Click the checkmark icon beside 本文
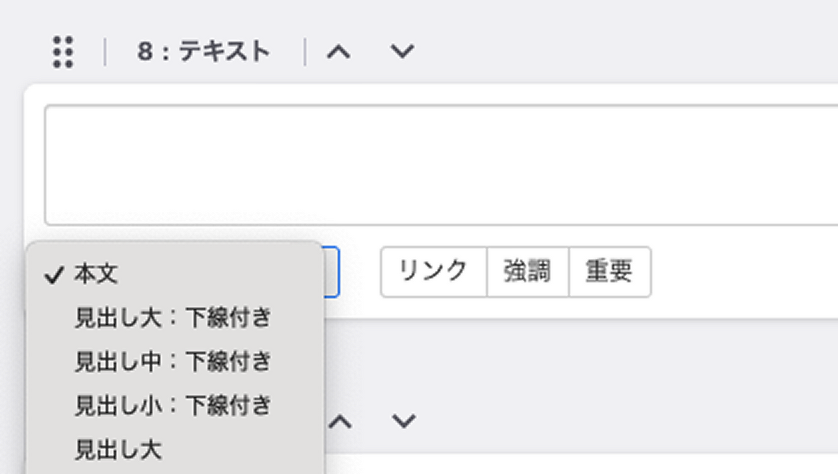 [54, 275]
